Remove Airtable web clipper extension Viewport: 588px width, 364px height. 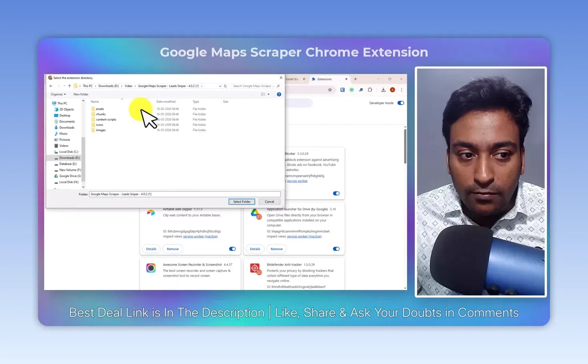click(173, 249)
